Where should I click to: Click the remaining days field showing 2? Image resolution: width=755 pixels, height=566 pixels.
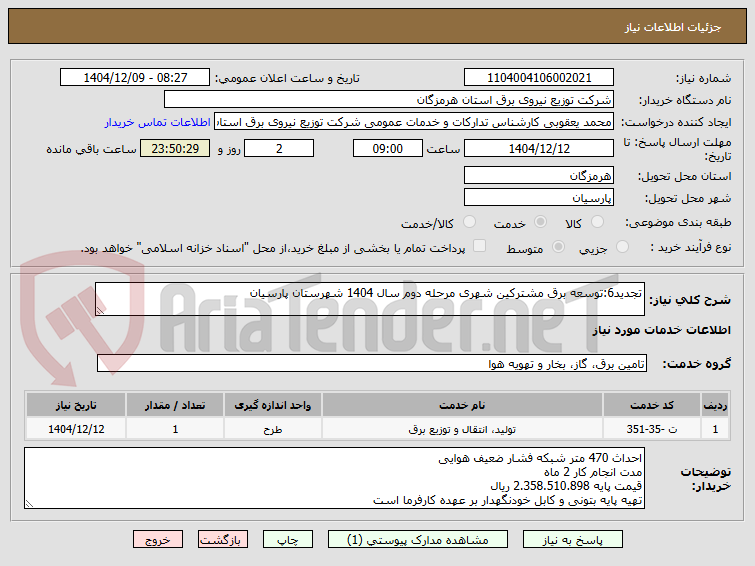[279, 148]
